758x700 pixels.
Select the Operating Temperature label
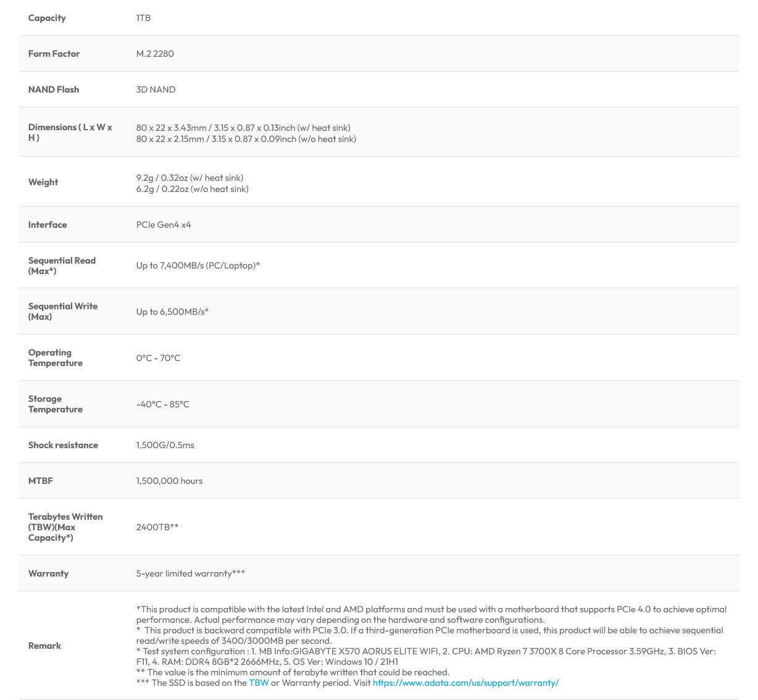click(56, 357)
